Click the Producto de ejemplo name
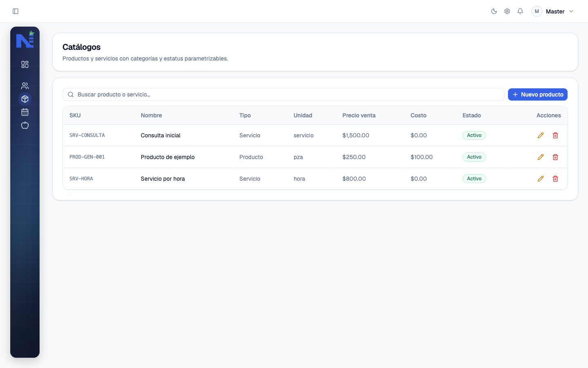 [168, 157]
